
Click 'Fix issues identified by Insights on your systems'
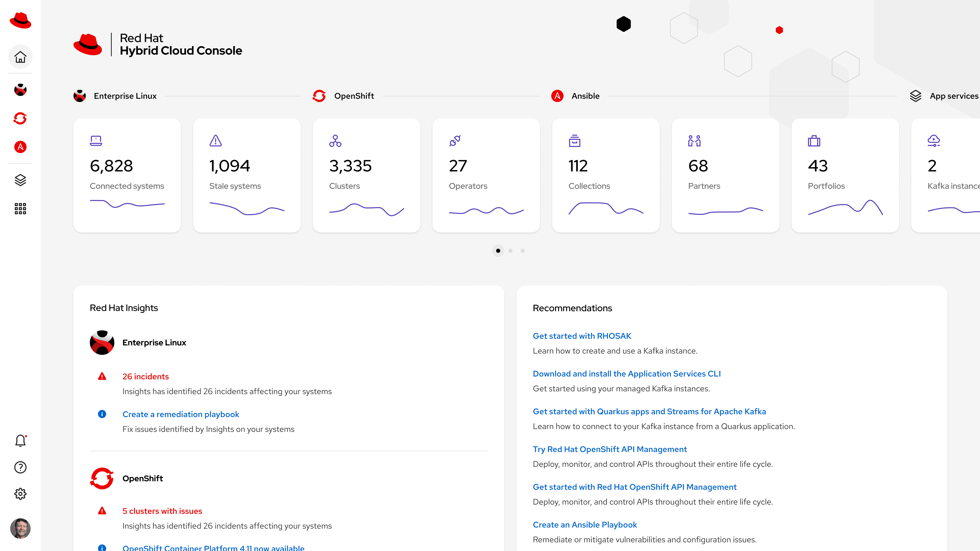click(x=209, y=429)
